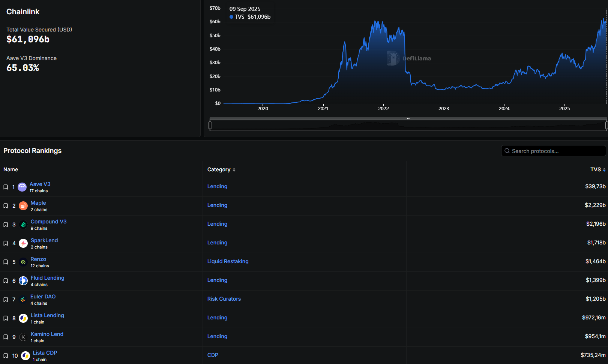
Task: Select the $1,464b TVS value
Action: 595,261
